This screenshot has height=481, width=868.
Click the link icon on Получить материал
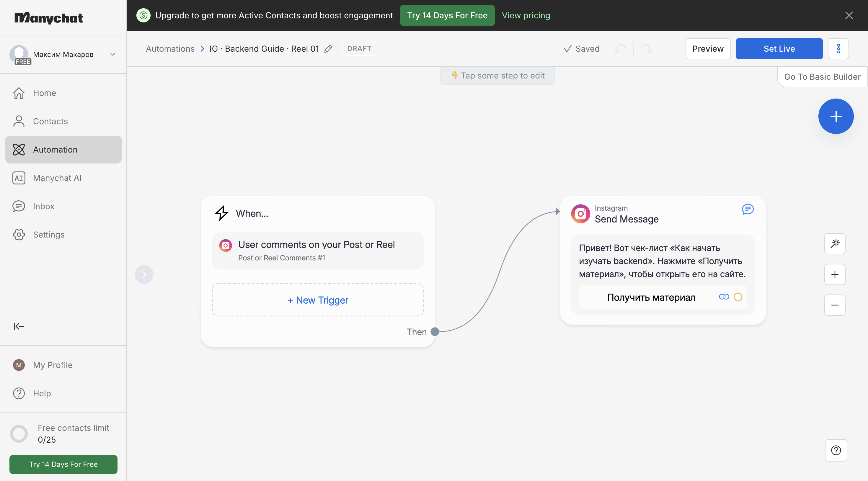pyautogui.click(x=724, y=297)
